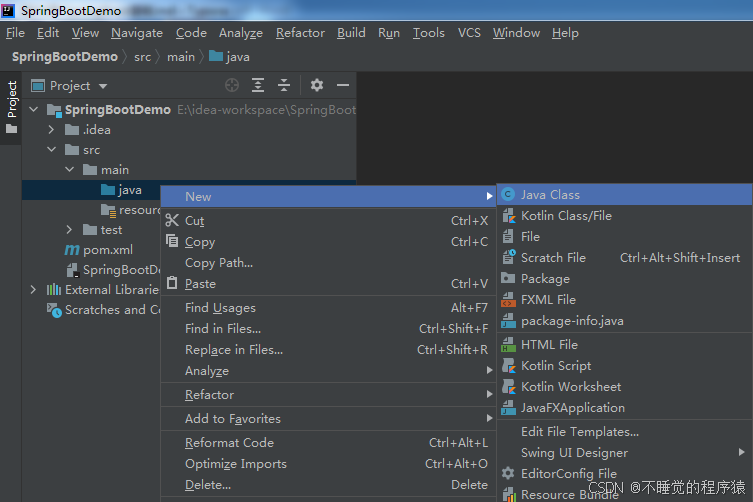Click the HTML File icon

508,344
